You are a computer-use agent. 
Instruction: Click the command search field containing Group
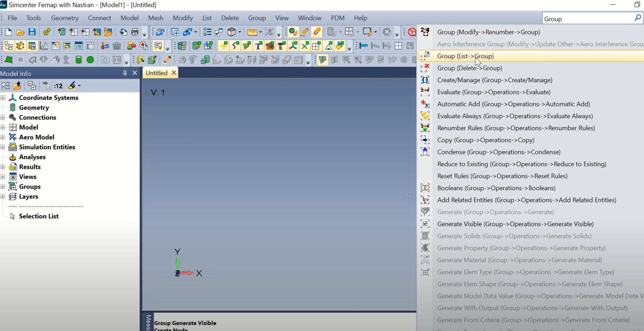588,19
